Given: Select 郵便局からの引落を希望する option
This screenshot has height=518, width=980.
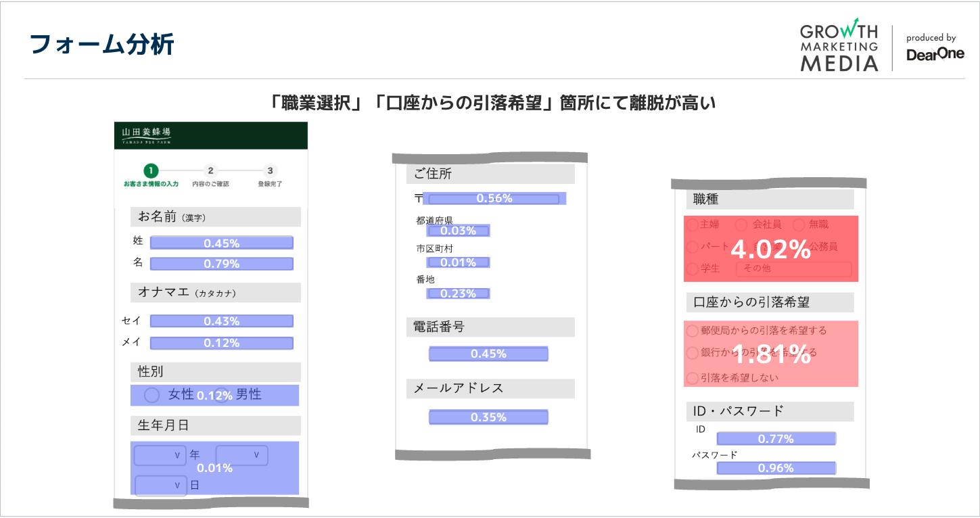Looking at the screenshot, I should click(x=693, y=331).
